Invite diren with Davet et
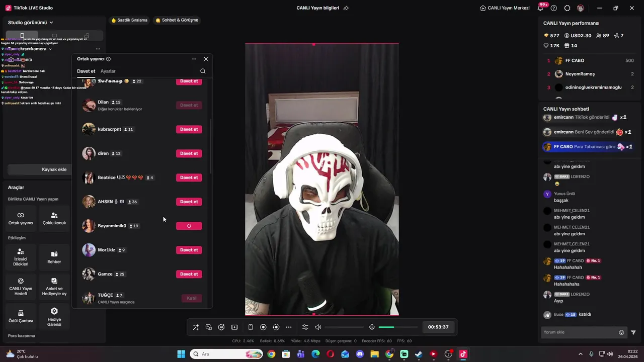 (x=189, y=153)
